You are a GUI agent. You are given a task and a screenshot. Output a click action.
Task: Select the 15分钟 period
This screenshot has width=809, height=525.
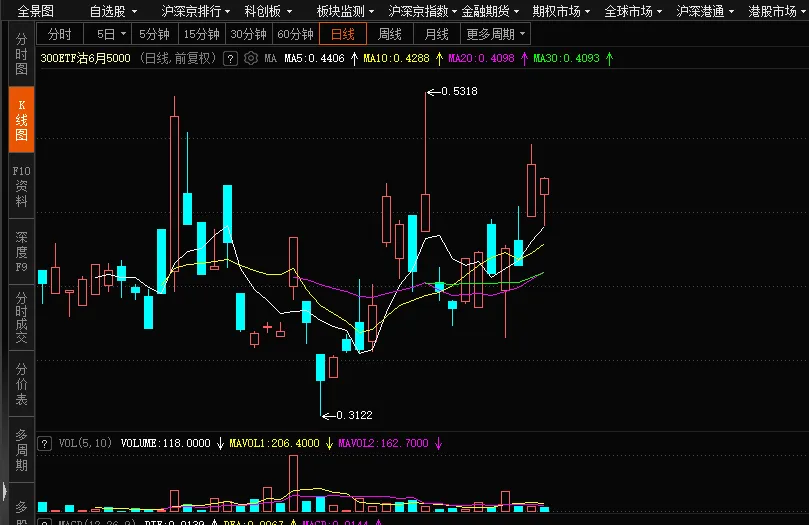point(202,34)
